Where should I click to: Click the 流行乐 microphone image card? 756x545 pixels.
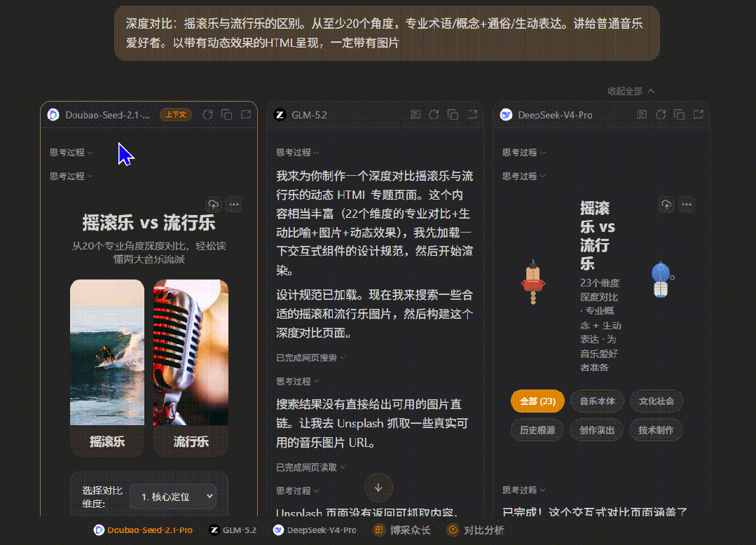[191, 352]
